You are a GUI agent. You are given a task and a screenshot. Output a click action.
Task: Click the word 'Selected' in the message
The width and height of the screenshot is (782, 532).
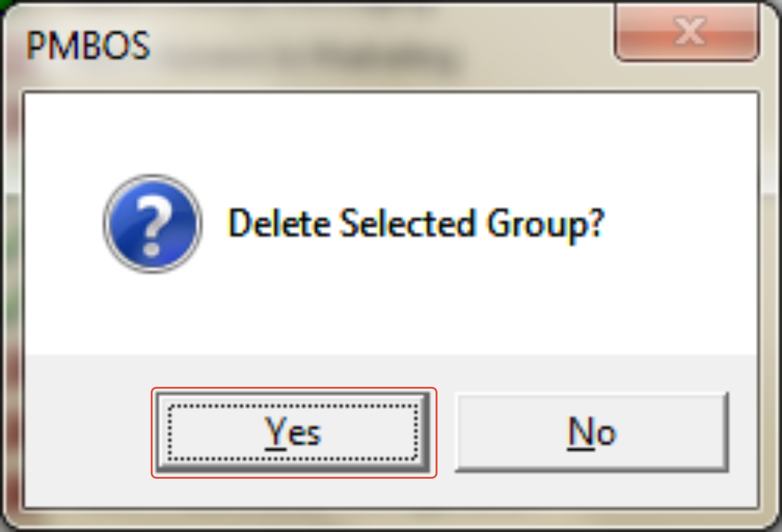coord(407,223)
